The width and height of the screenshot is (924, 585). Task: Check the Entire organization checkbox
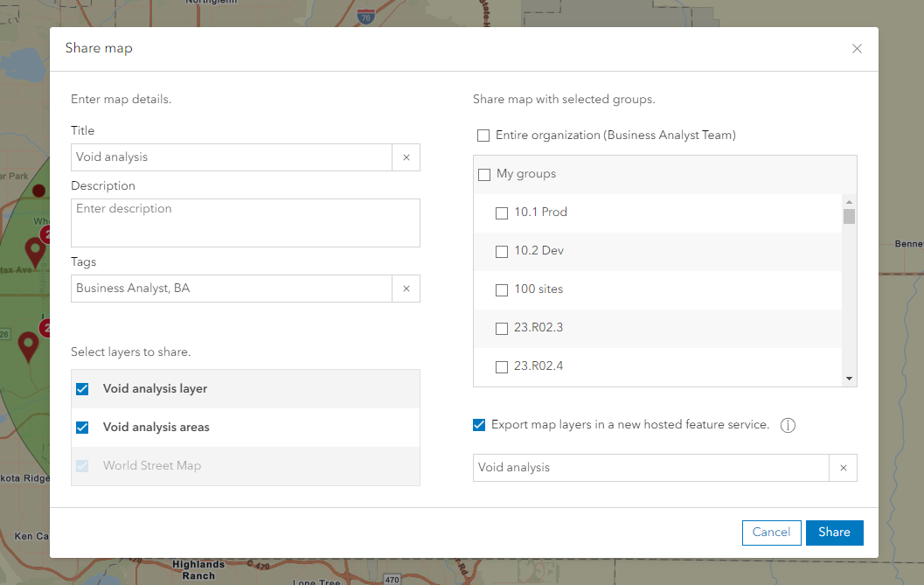(x=483, y=136)
